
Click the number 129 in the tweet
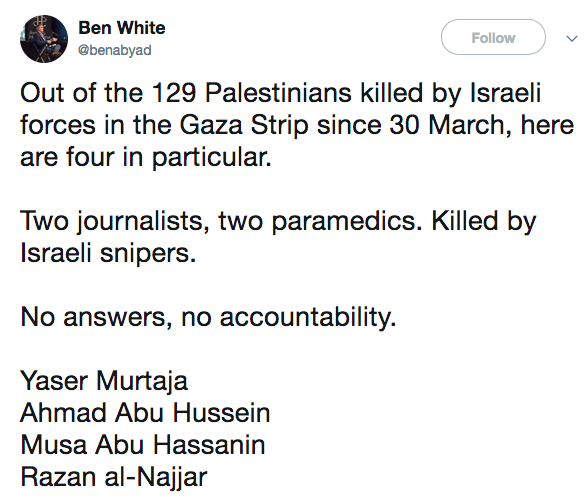click(x=174, y=93)
